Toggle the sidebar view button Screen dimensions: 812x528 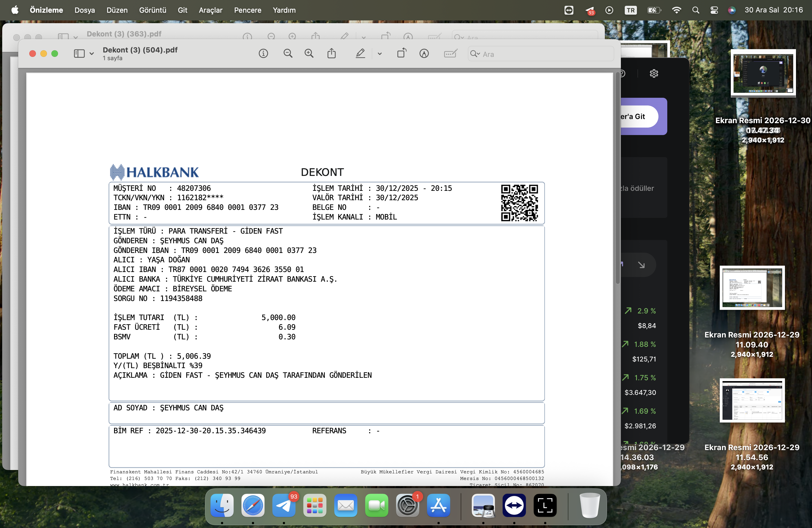(79, 54)
